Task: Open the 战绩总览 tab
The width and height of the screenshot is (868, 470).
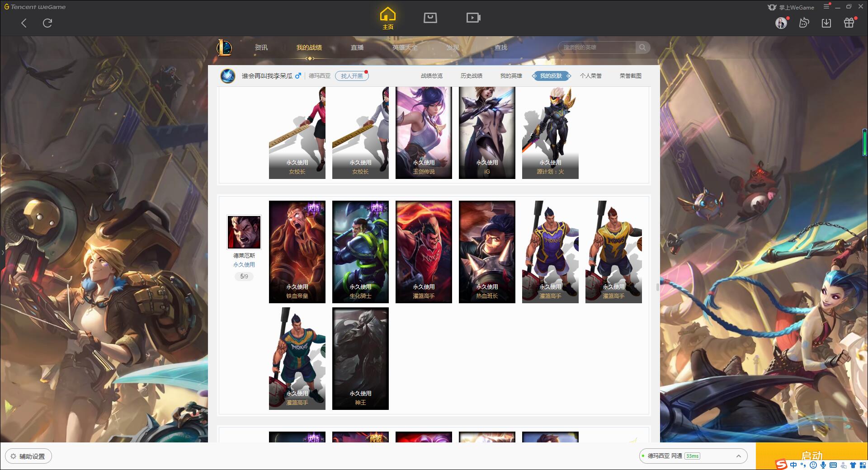Action: (432, 76)
